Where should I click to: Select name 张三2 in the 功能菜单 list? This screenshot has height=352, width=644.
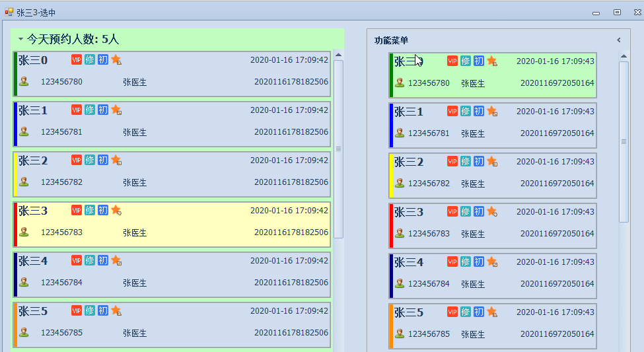pos(409,162)
